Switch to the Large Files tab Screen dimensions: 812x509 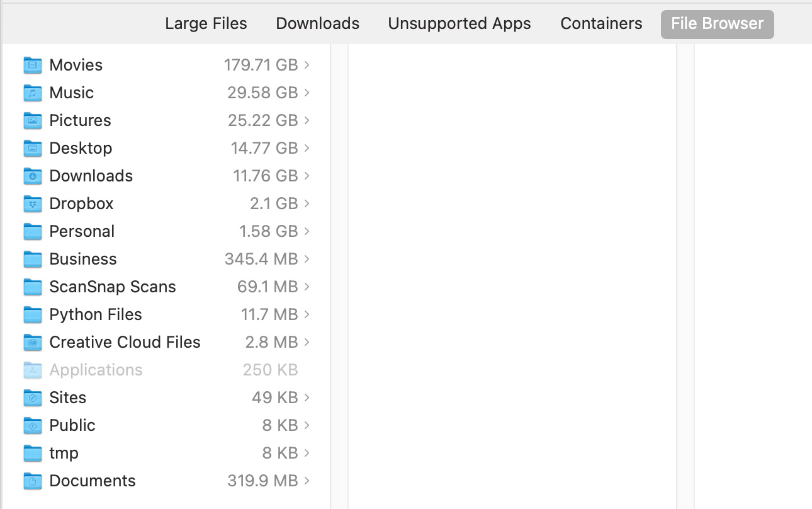pyautogui.click(x=206, y=24)
